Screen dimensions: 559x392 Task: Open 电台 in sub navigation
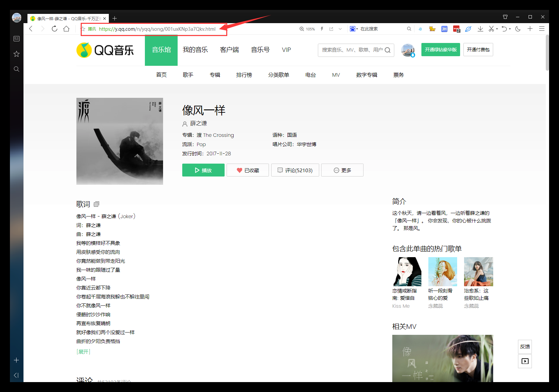(311, 75)
